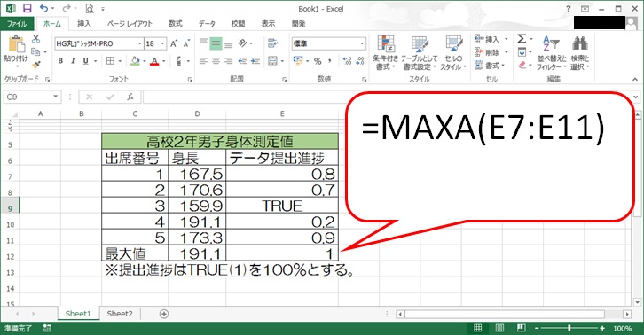
Task: Collapse the ribbon with the chevron arrow
Action: click(635, 79)
